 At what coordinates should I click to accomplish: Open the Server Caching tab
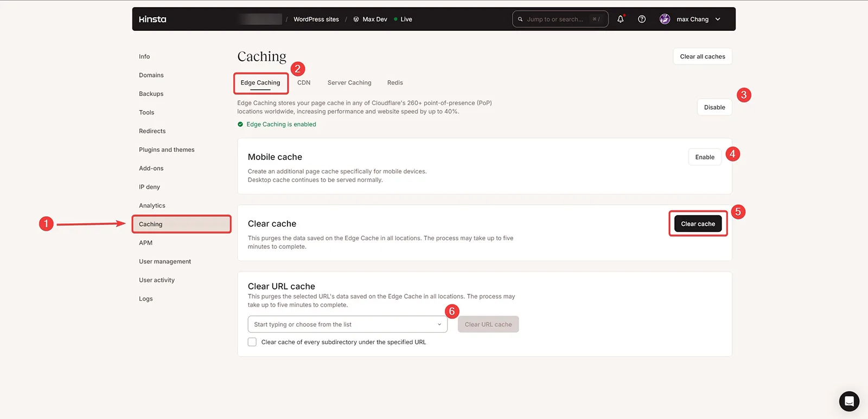(x=349, y=83)
